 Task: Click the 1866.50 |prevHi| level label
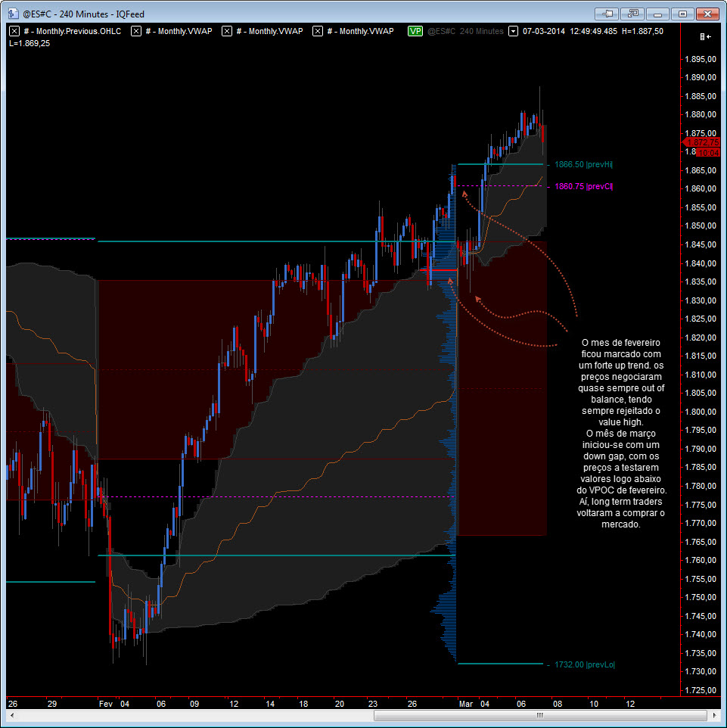[583, 164]
